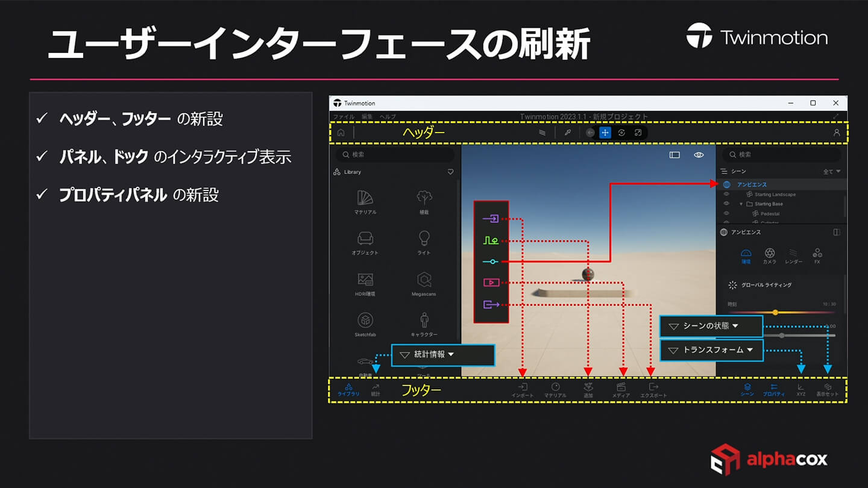The image size is (868, 488).
Task: Click the グローバル ライティング section header
Action: pyautogui.click(x=766, y=285)
